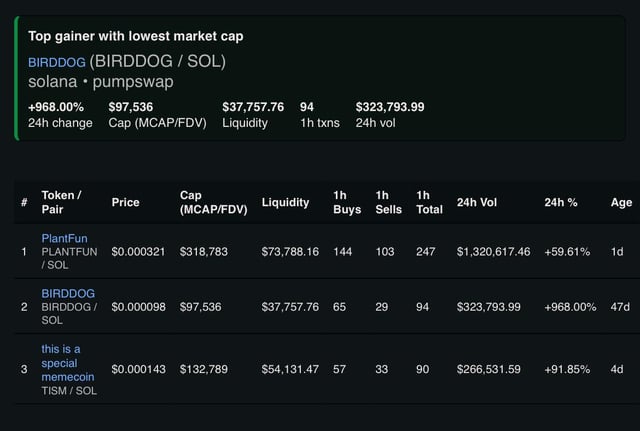Click the TISM / SOL pair text

pos(69,390)
